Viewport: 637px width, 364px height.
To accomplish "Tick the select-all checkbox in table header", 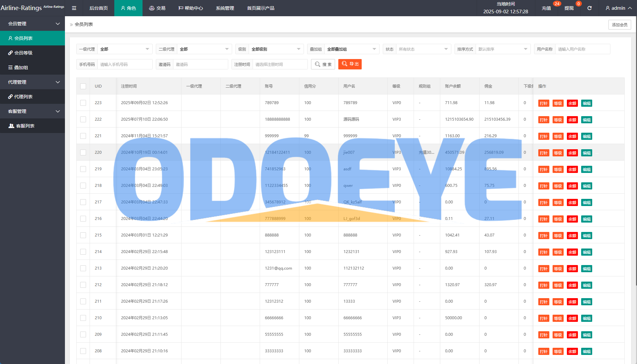I will click(x=83, y=86).
